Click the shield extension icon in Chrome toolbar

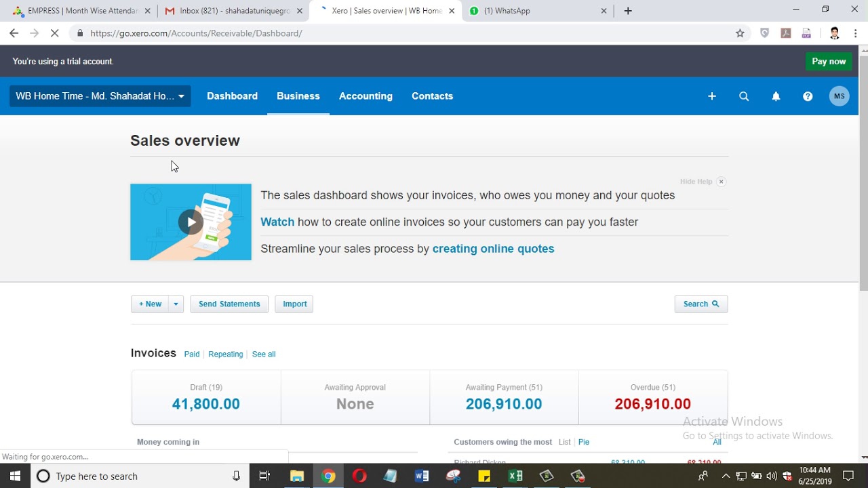(764, 33)
